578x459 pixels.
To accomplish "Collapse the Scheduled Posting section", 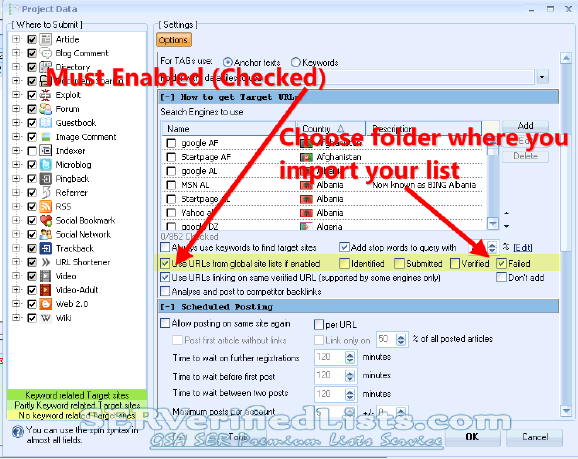I will [168, 307].
